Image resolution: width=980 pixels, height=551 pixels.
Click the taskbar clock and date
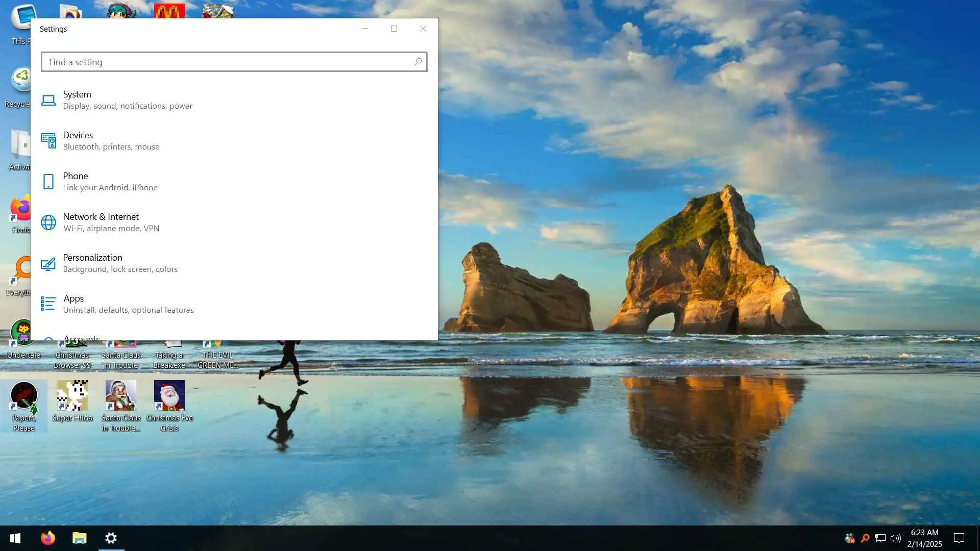[x=924, y=538]
